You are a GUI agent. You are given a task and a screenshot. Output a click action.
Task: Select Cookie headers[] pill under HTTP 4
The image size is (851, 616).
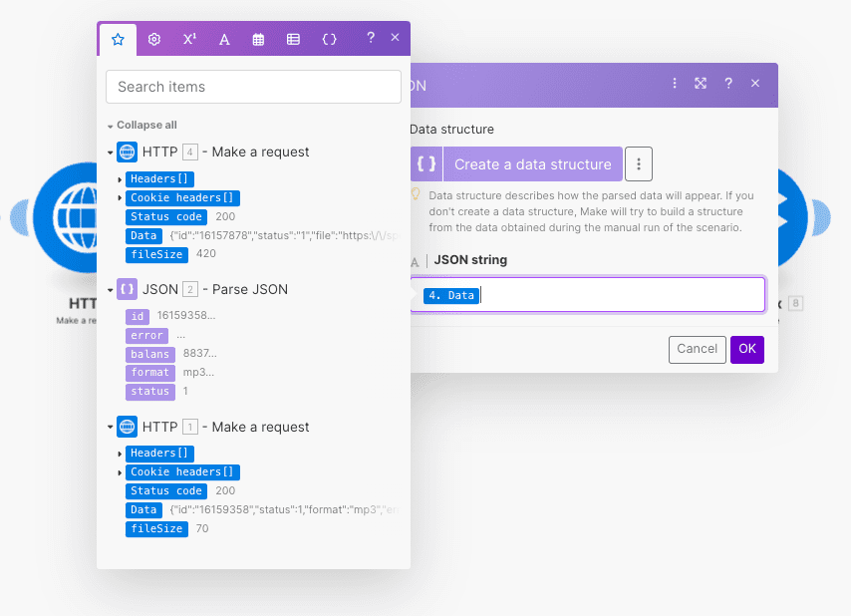(182, 198)
